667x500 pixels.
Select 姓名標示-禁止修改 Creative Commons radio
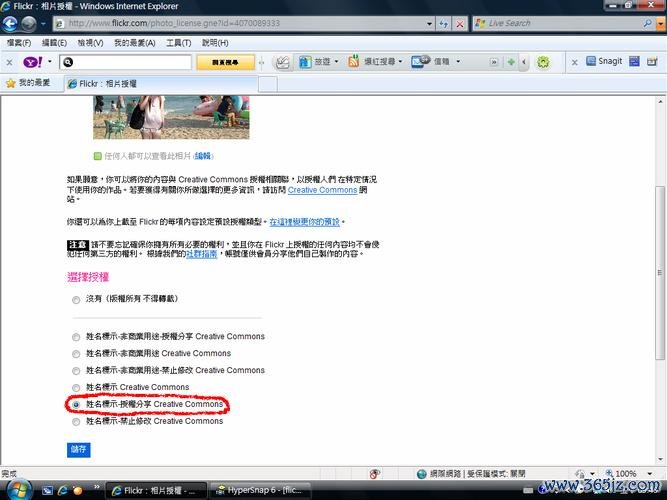pos(76,422)
